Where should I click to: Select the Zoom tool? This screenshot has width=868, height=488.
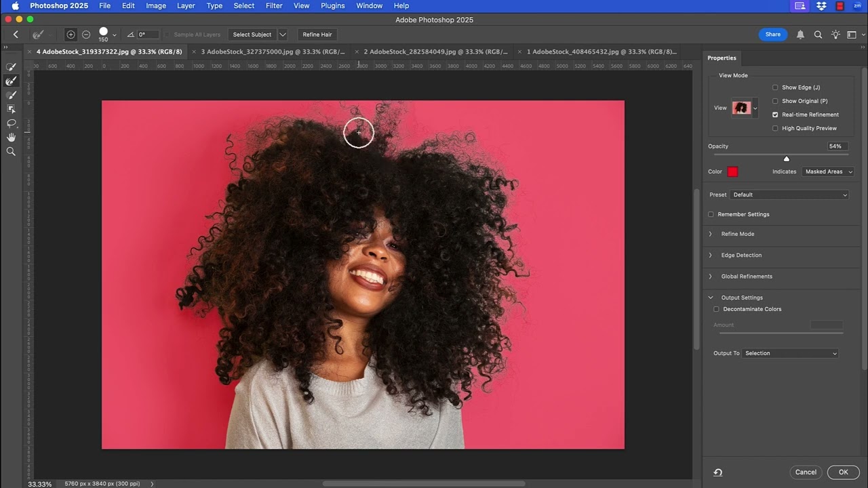[11, 152]
